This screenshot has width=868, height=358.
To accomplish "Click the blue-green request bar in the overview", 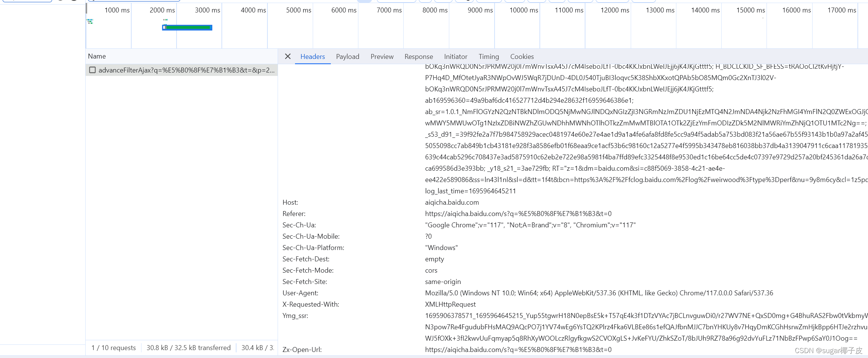I will pyautogui.click(x=187, y=27).
